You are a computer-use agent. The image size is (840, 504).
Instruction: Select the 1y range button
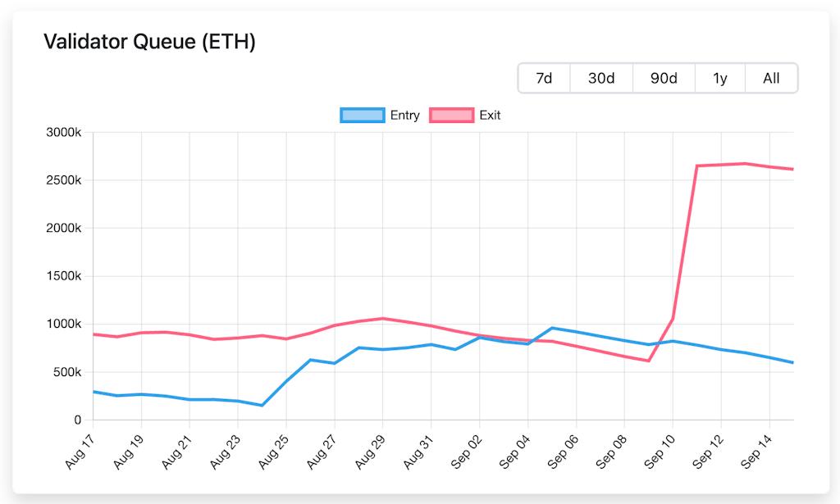point(720,79)
